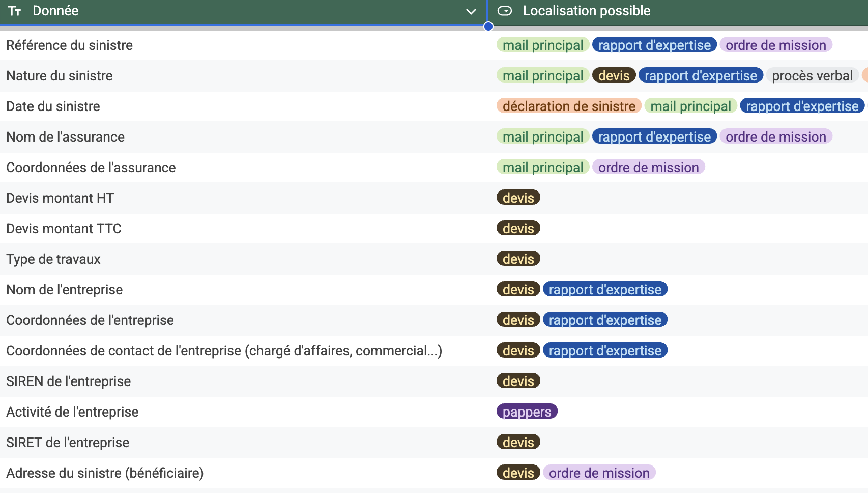Click the devis chip in SIRET row

518,442
